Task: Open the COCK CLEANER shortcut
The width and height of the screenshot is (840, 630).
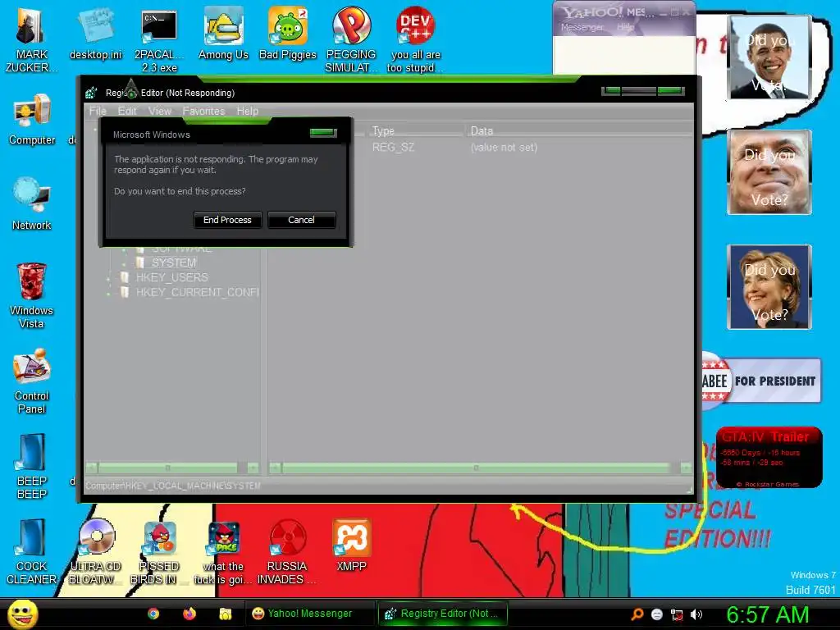Action: point(32,552)
